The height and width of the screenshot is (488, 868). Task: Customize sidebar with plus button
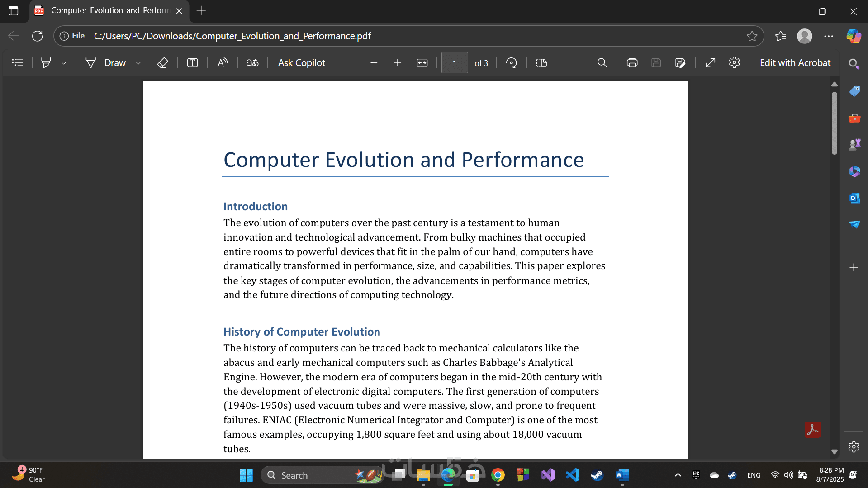click(854, 268)
